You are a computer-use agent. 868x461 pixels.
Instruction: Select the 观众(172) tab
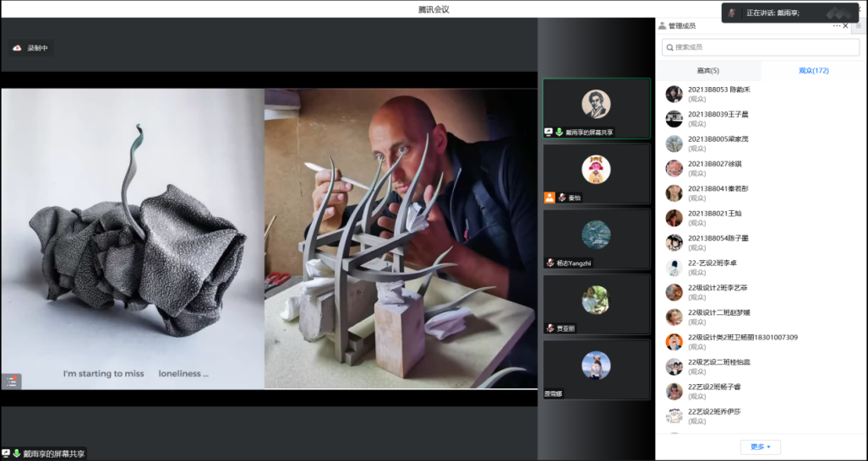[x=813, y=71]
